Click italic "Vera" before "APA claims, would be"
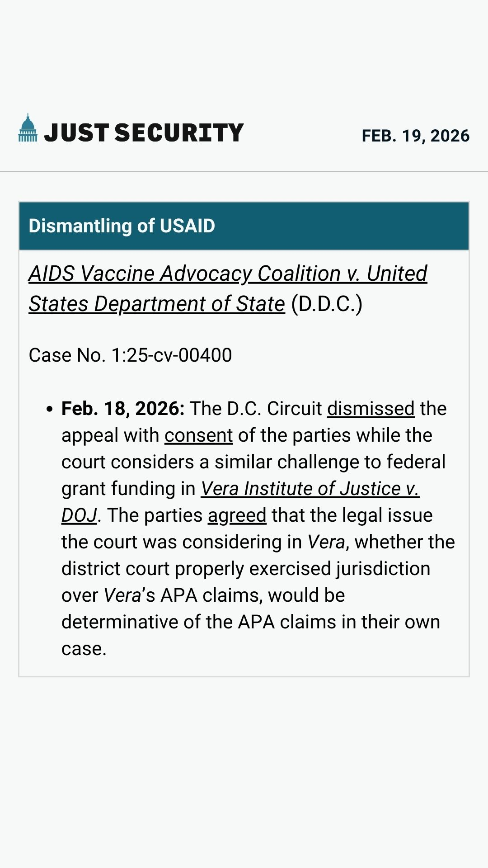The image size is (488, 868). click(x=122, y=595)
